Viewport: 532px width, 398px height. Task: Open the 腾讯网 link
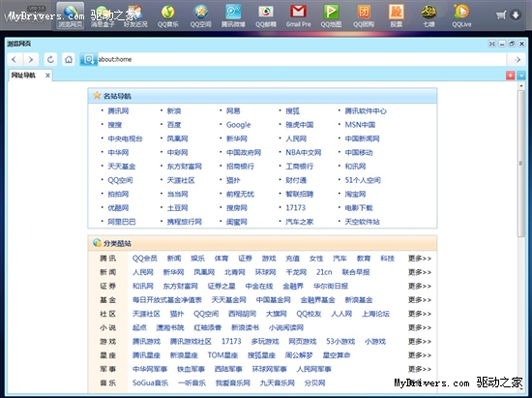click(118, 111)
